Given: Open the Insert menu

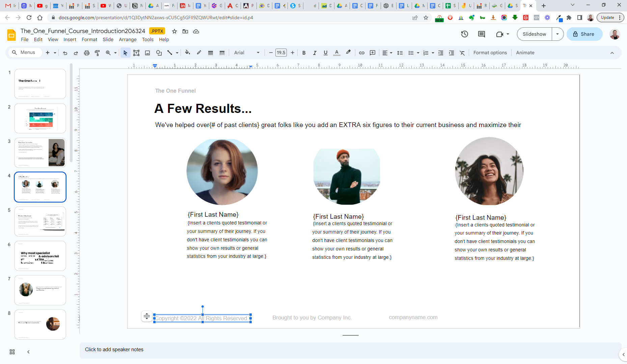Looking at the screenshot, I should point(70,39).
